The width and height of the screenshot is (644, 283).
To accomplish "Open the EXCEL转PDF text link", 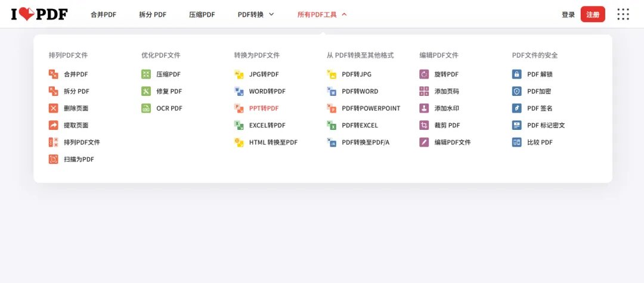I will coord(267,125).
